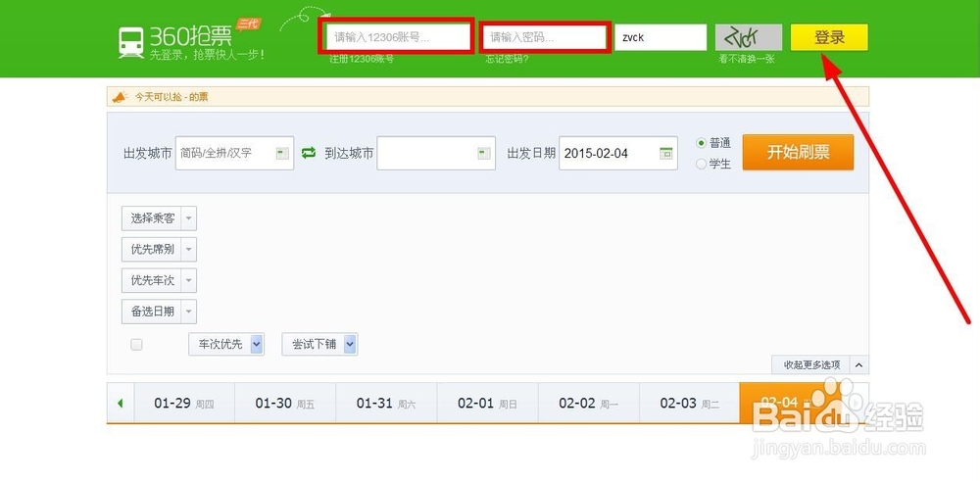The image size is (980, 481).
Task: Select date tab 01-30 周五
Action: click(x=285, y=404)
